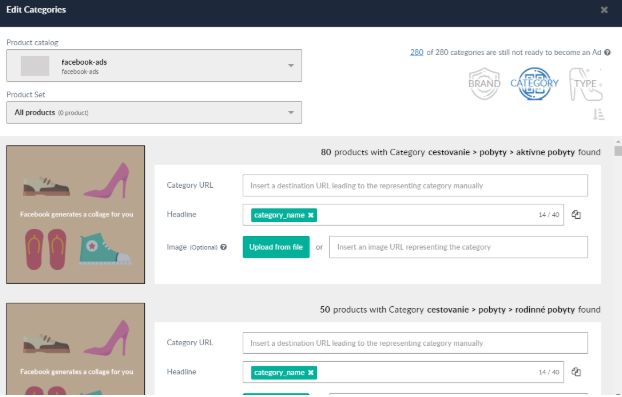Copy headline for aktívne pobyty category
The width and height of the screenshot is (622, 397).
(576, 215)
